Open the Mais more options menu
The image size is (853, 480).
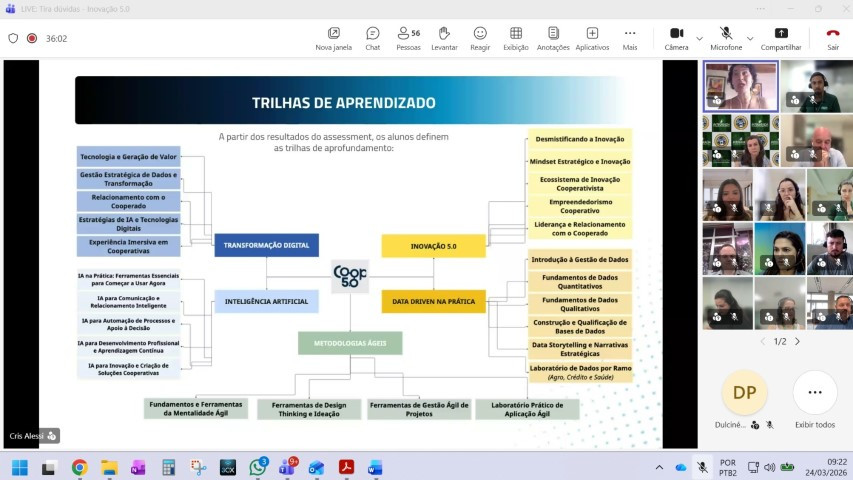coord(630,38)
